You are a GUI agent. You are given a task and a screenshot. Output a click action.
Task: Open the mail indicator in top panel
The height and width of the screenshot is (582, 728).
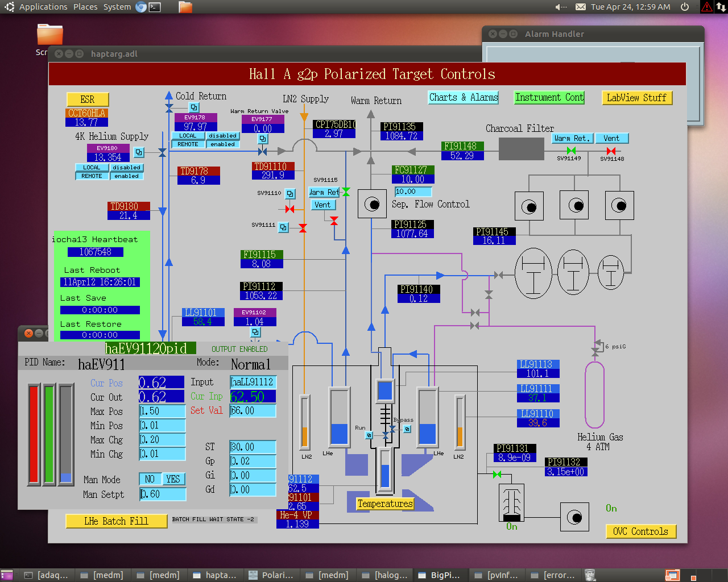click(x=580, y=7)
